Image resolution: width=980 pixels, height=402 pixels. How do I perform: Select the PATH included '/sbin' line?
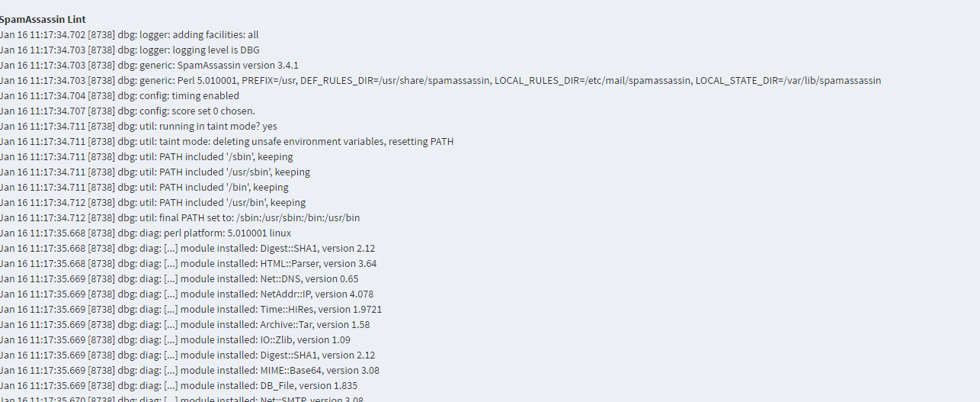pyautogui.click(x=146, y=156)
